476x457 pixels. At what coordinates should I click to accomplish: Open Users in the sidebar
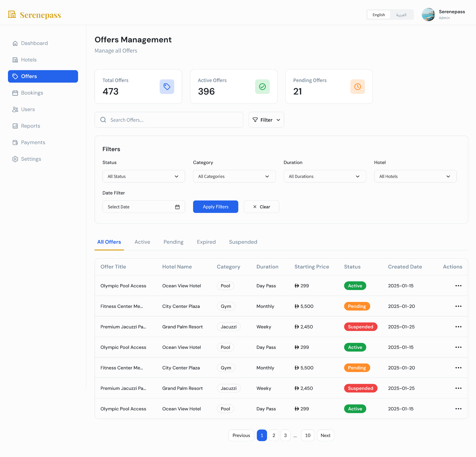pyautogui.click(x=43, y=109)
